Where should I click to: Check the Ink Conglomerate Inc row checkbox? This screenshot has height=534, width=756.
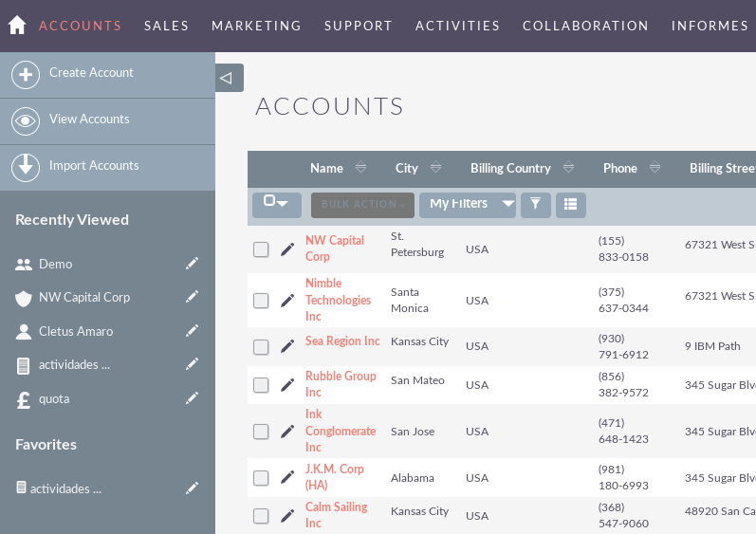(261, 432)
